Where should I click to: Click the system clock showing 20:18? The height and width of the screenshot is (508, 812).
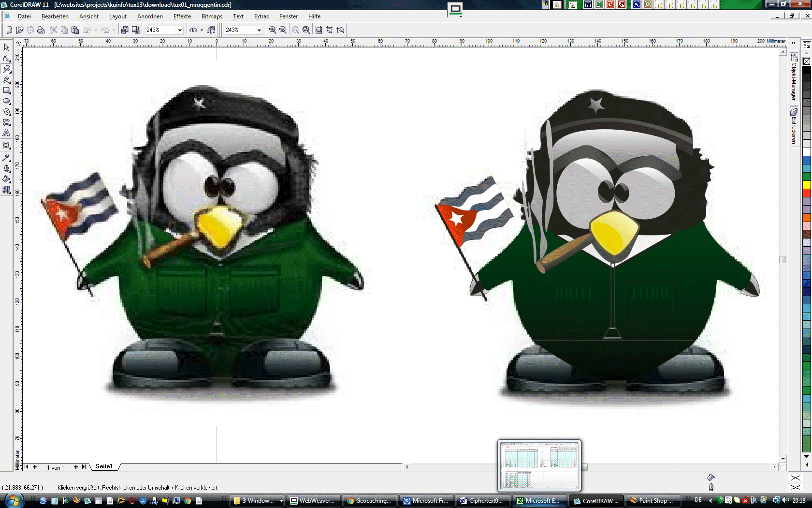pyautogui.click(x=799, y=500)
